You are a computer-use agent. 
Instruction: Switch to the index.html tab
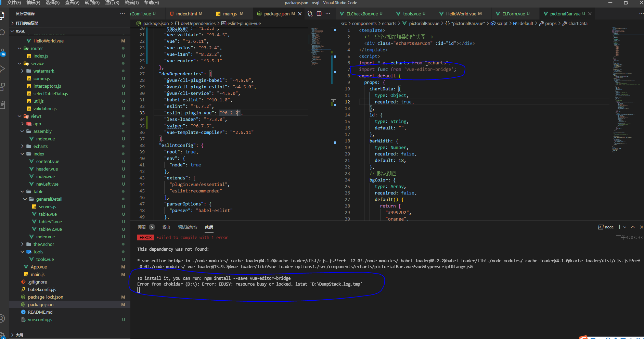[186, 14]
